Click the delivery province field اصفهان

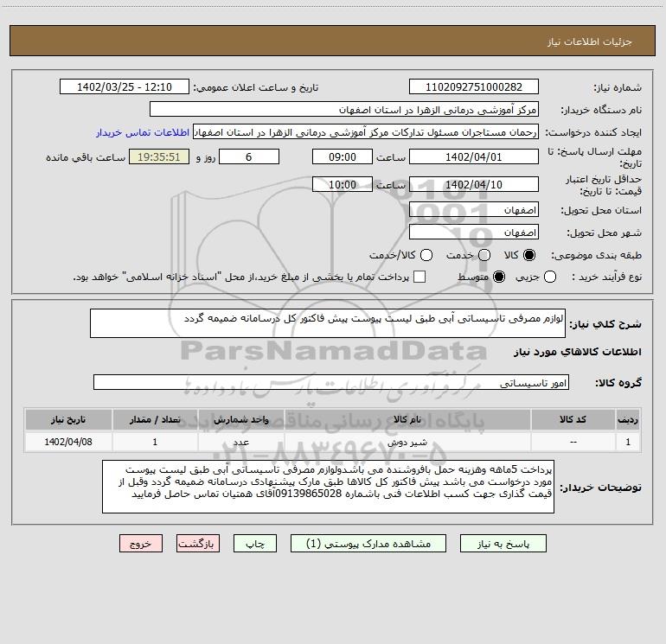[x=474, y=210]
